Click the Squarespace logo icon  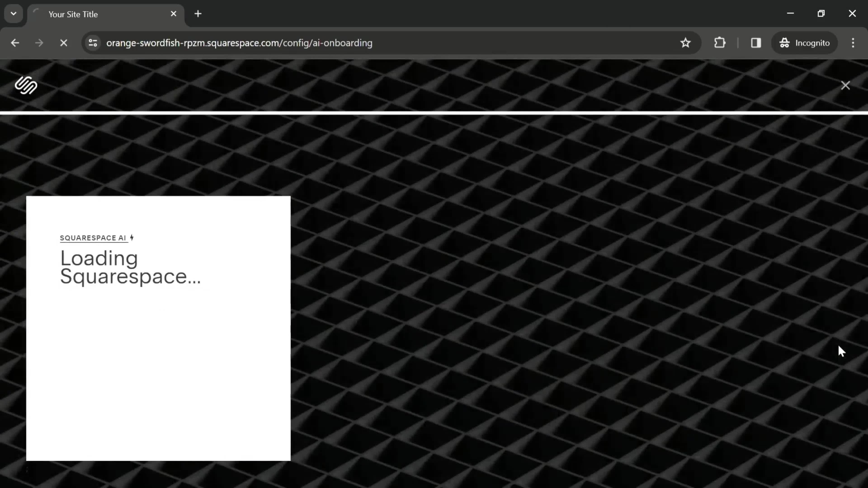tap(26, 85)
